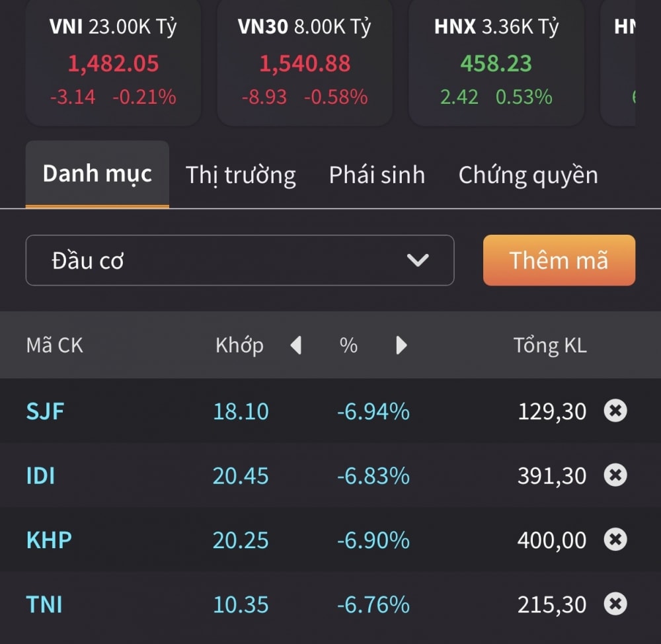Remove TNI from the list

(x=615, y=604)
